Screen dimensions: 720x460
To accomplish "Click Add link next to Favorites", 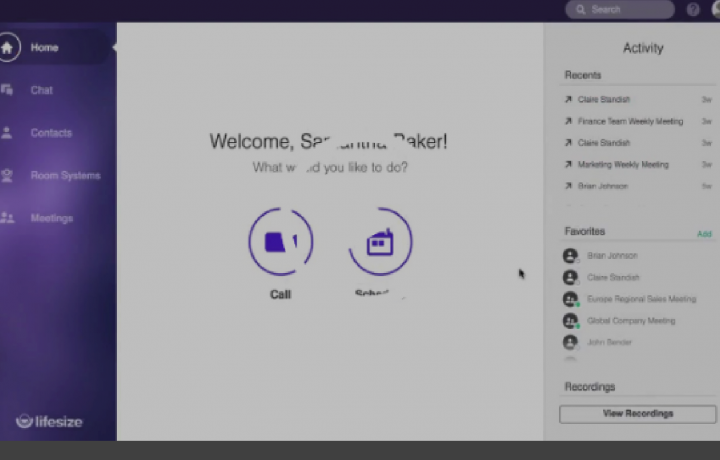I will tap(704, 234).
